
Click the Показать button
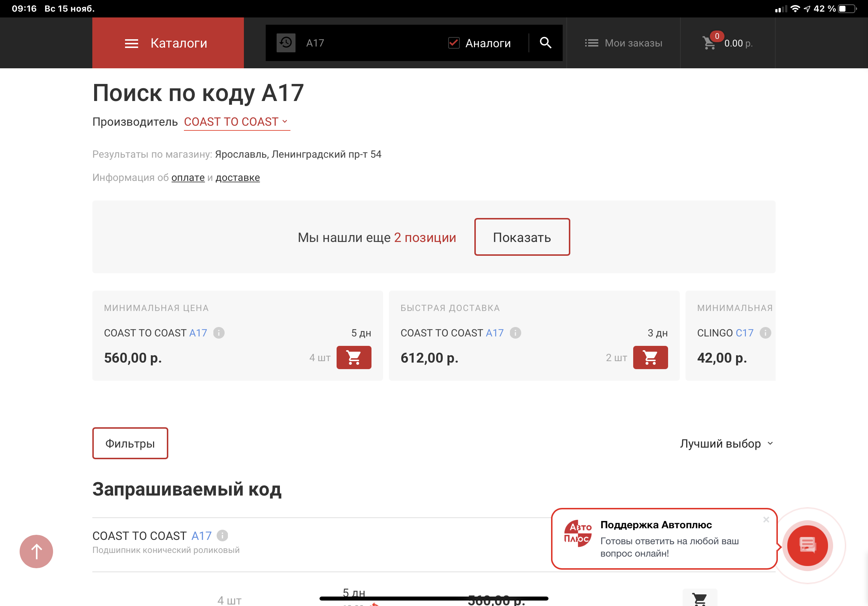tap(522, 237)
